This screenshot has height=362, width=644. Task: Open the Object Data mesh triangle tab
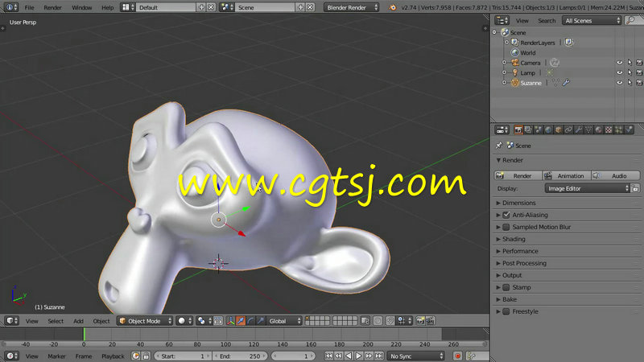tap(588, 130)
